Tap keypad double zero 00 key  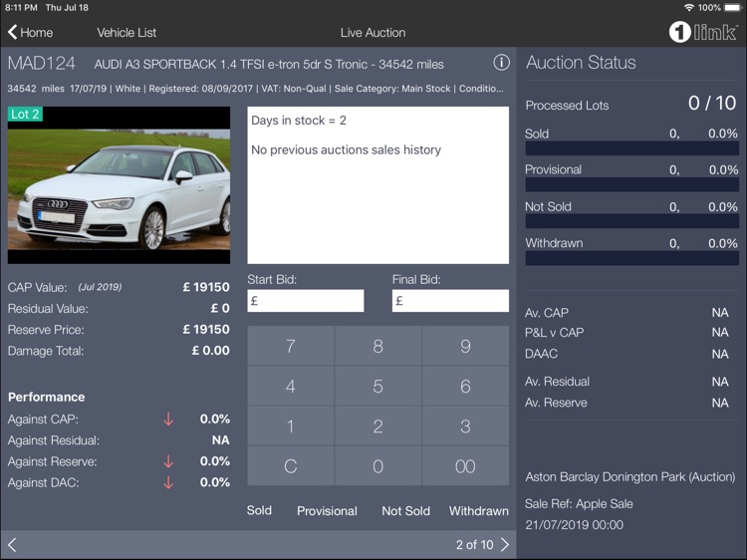pyautogui.click(x=465, y=466)
